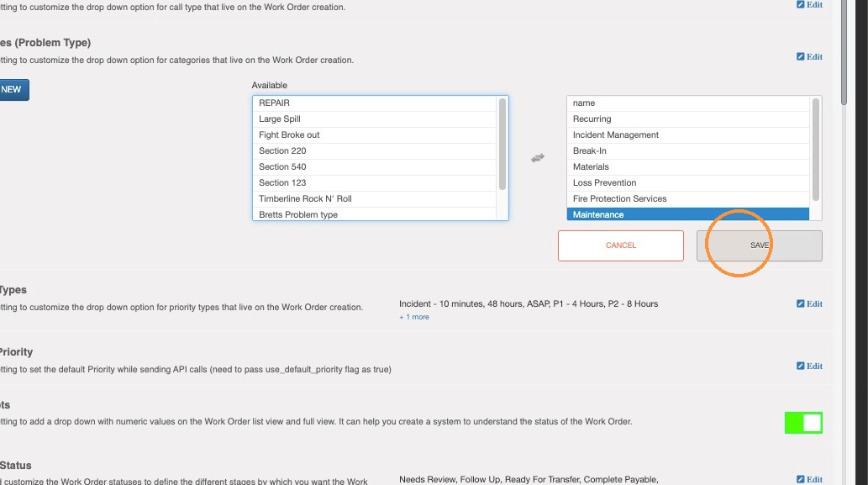Select Section 123 in Available list
Screen dimensions: 868x485
coord(374,182)
